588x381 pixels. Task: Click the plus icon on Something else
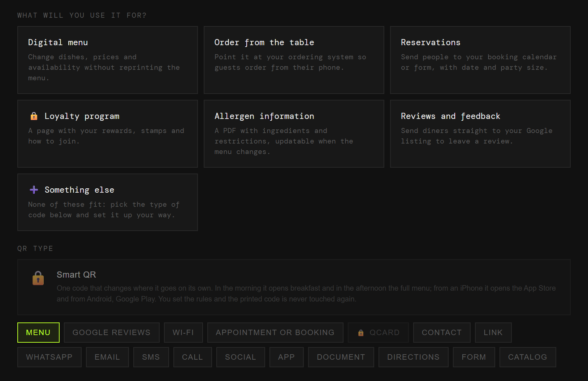34,190
